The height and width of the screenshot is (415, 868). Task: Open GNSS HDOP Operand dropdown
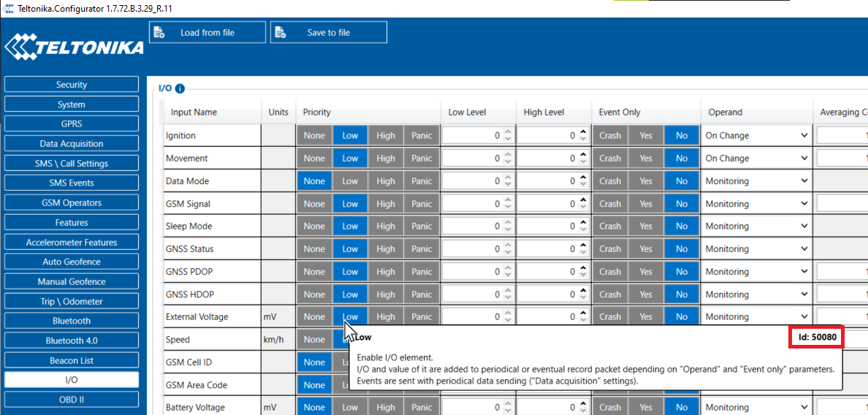point(756,294)
